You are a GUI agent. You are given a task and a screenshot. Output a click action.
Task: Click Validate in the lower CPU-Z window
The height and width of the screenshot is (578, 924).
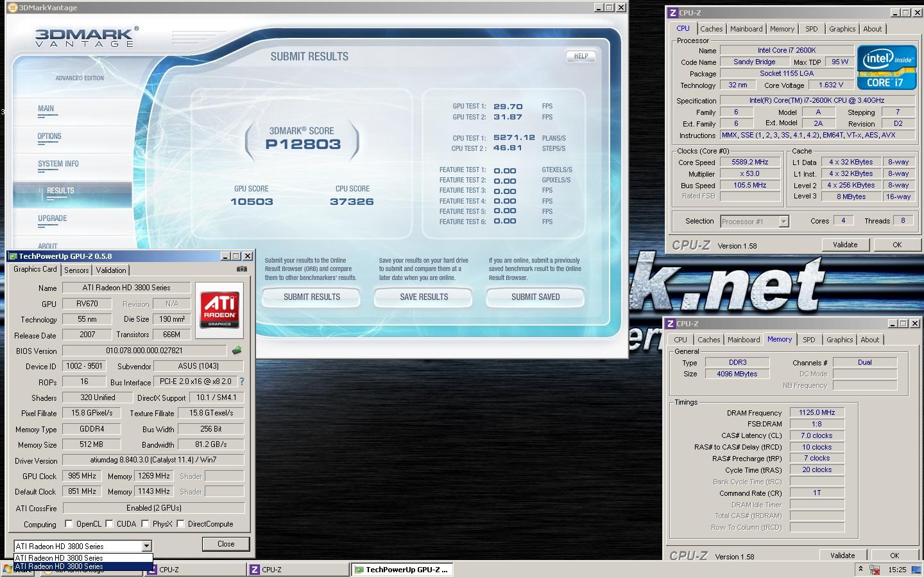(843, 556)
